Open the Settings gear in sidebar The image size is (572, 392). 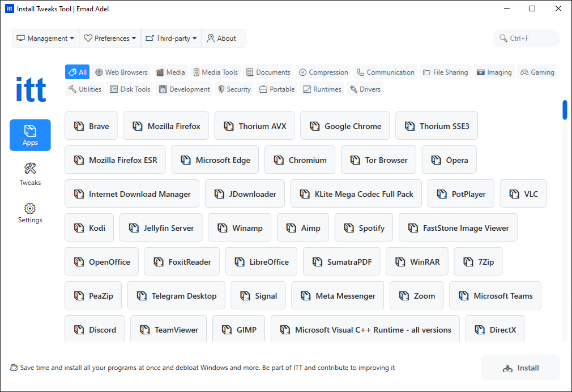click(30, 213)
